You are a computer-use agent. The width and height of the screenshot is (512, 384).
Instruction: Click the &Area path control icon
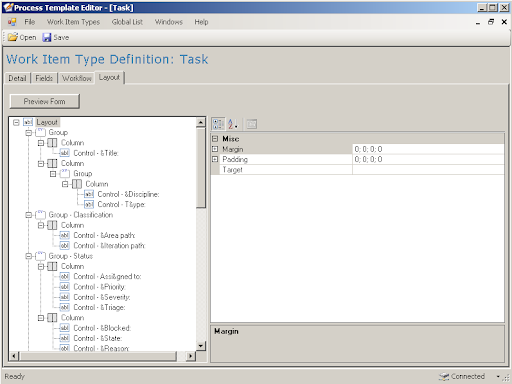click(64, 235)
